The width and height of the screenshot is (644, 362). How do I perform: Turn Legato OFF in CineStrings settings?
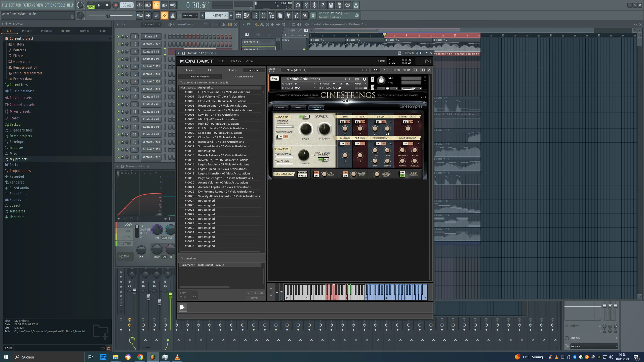coord(307,117)
